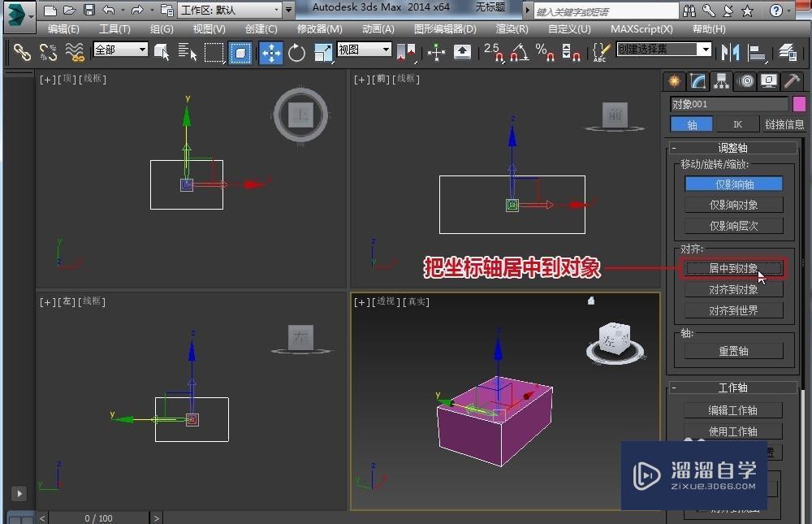Image resolution: width=812 pixels, height=524 pixels.
Task: Open the 渲染(R) menu
Action: pos(512,28)
